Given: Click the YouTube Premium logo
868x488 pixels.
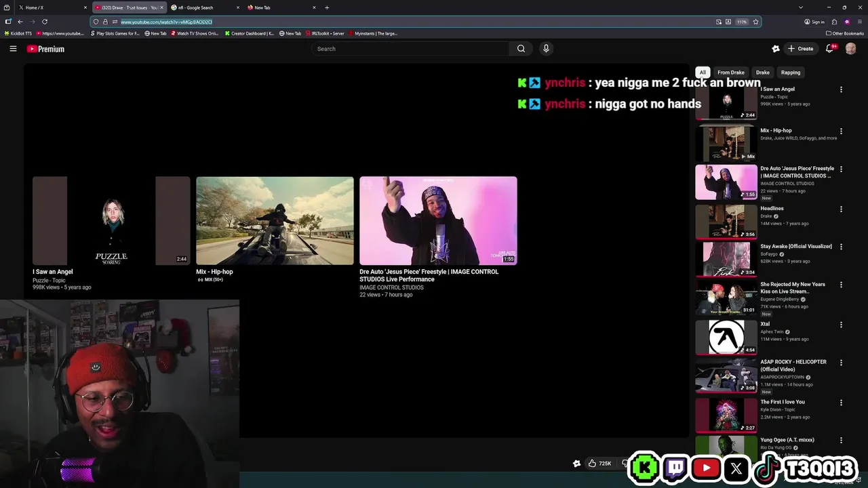Looking at the screenshot, I should 45,49.
